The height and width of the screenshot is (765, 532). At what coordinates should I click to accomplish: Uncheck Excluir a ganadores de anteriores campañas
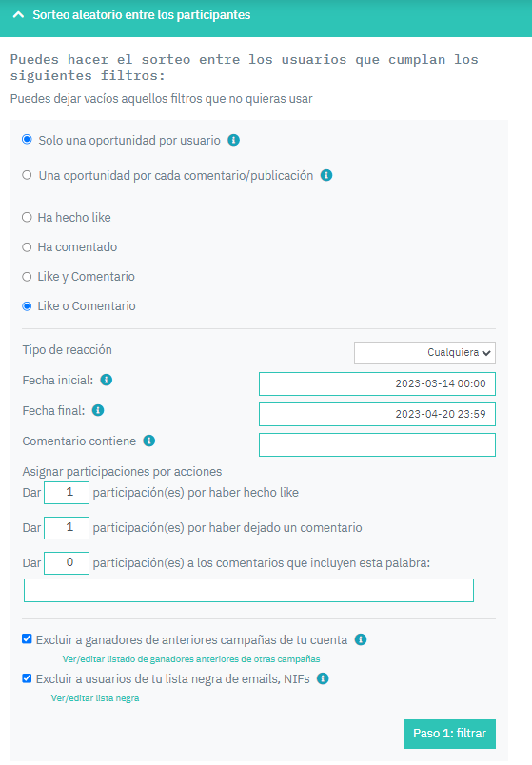(x=28, y=639)
